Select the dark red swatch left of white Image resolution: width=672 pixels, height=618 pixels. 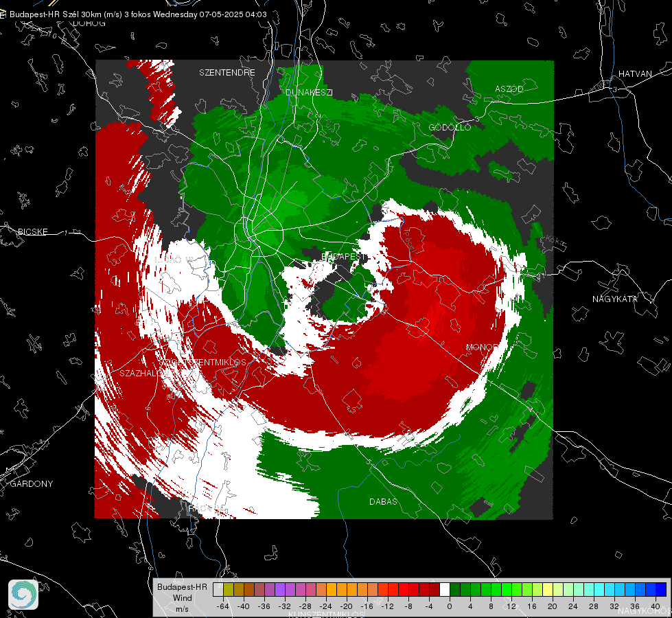[435, 589]
